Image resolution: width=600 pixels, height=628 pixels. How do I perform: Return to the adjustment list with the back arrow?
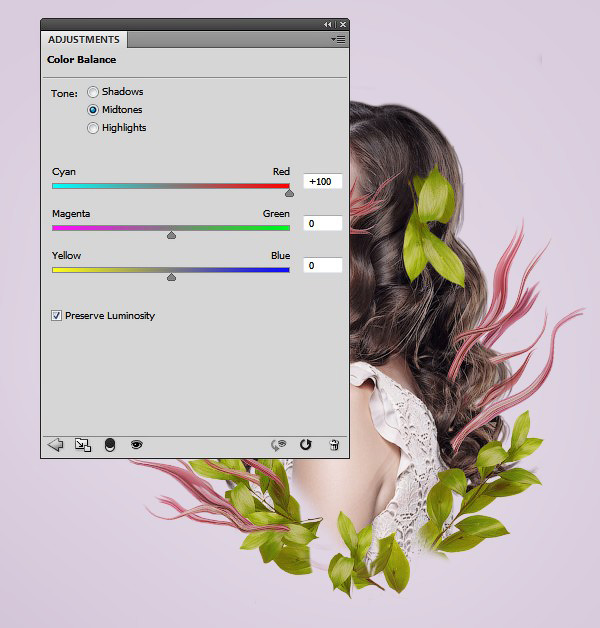click(x=56, y=445)
